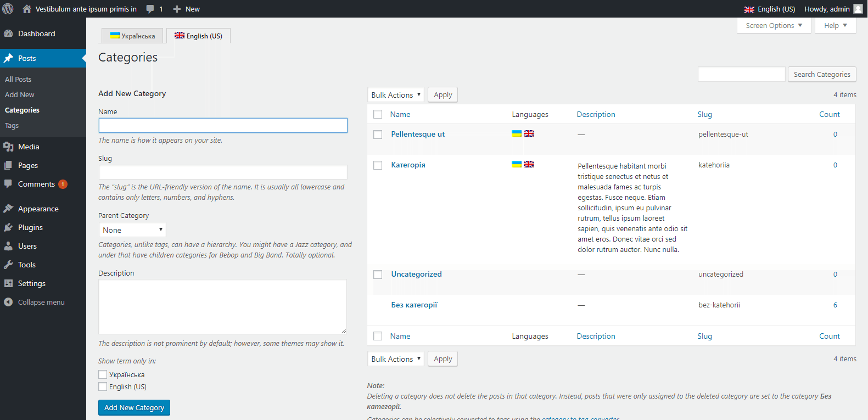
Task: Click the Comments sidebar icon
Action: tap(8, 184)
